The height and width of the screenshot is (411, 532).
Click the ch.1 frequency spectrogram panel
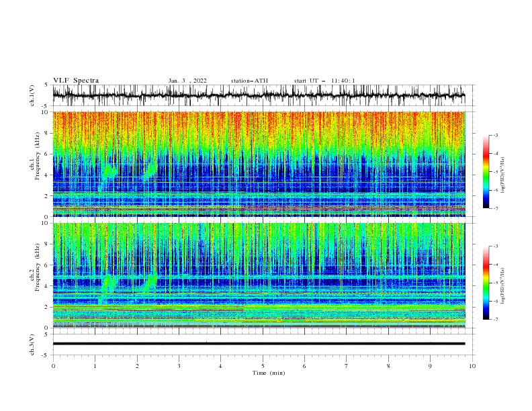[259, 164]
